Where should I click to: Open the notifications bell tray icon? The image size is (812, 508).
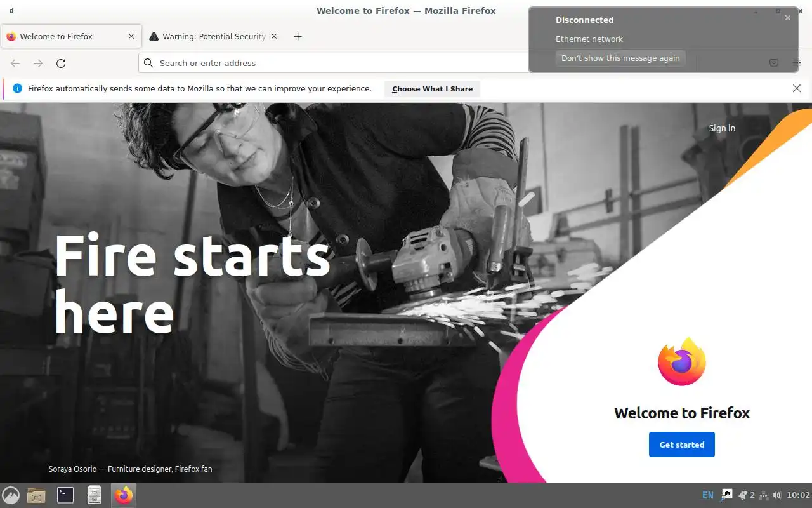point(742,495)
